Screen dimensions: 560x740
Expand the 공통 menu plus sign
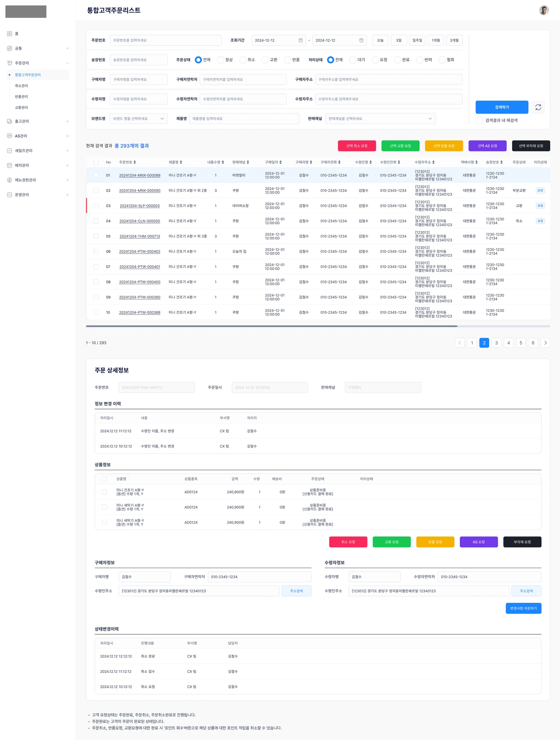(67, 49)
